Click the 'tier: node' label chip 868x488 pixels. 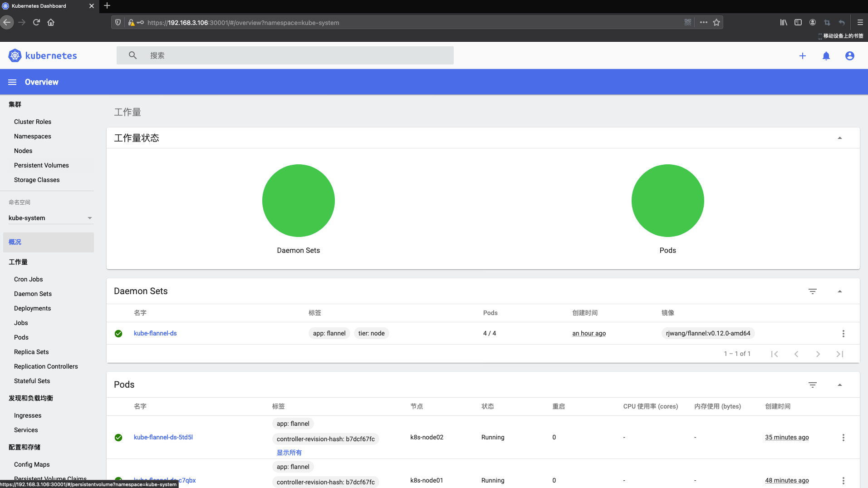coord(372,333)
